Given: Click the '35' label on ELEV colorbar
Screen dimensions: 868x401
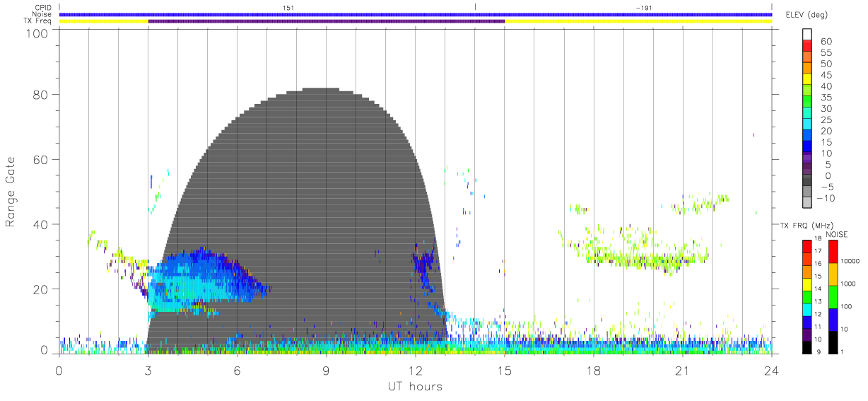Looking at the screenshot, I should point(826,98).
